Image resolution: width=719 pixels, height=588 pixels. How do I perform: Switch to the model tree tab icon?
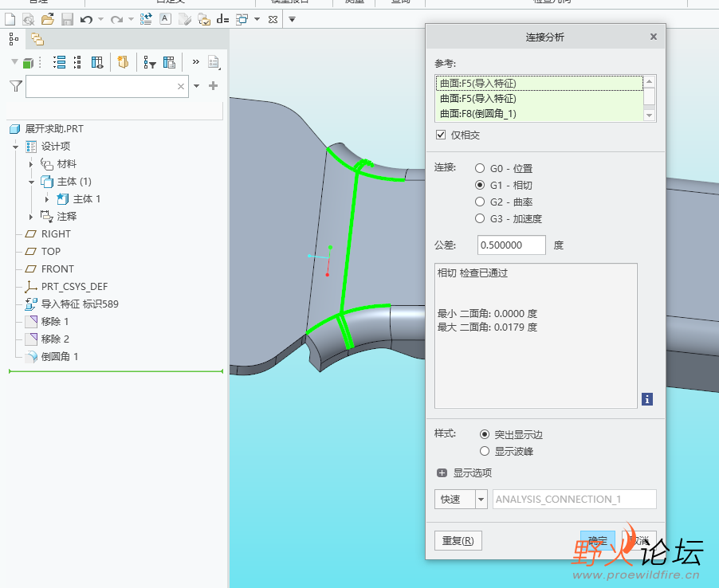[14, 38]
